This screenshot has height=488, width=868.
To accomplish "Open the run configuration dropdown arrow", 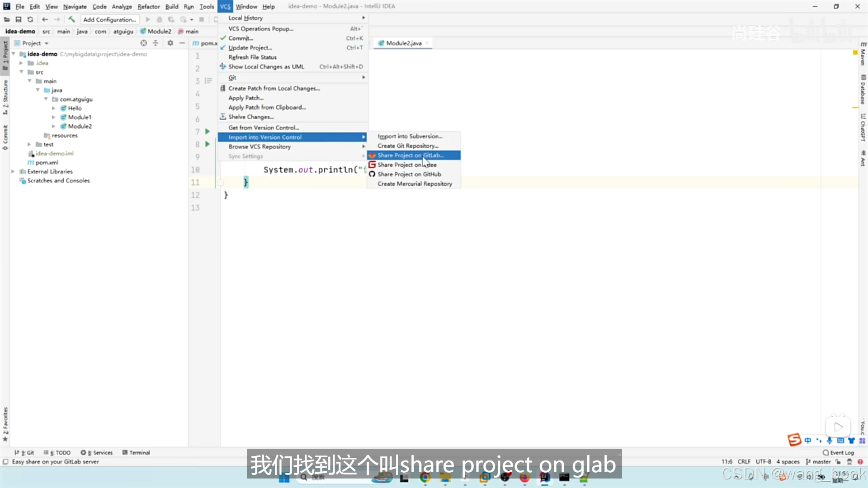I will (x=192, y=20).
